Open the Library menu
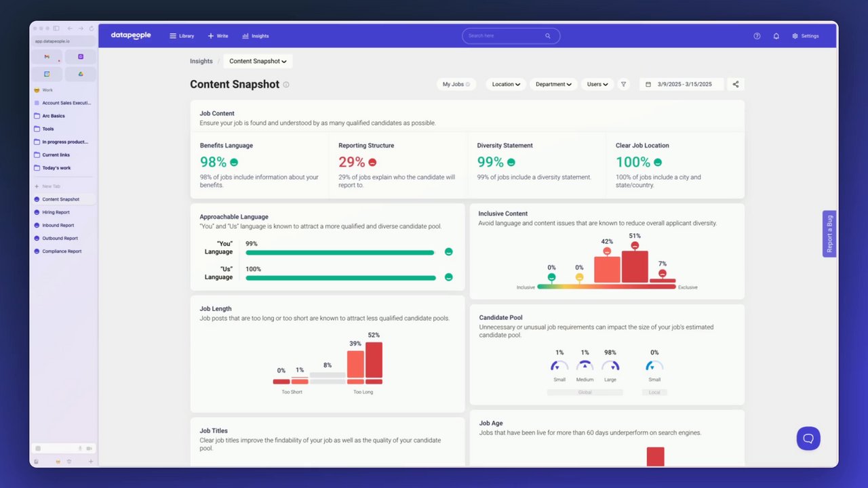 click(x=182, y=36)
